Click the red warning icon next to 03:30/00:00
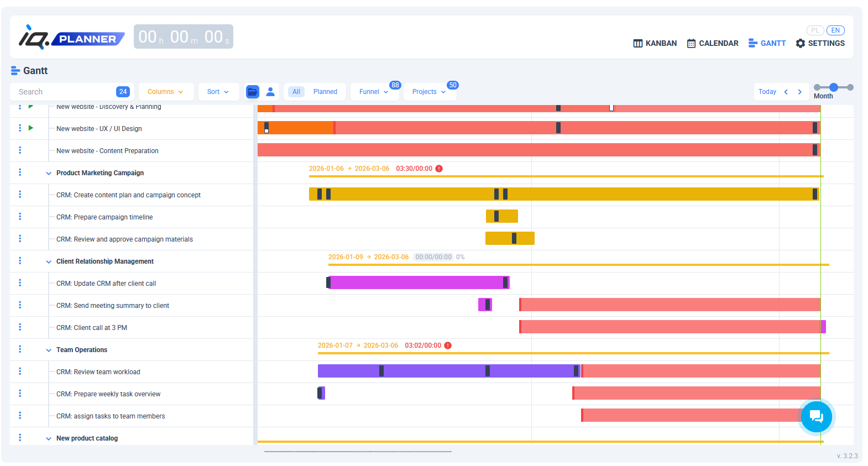The height and width of the screenshot is (466, 868). point(439,169)
